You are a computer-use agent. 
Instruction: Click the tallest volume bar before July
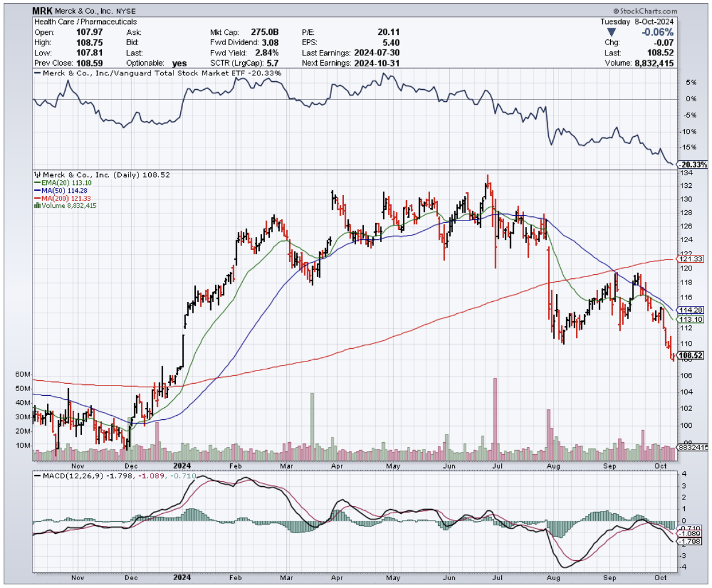pos(495,419)
